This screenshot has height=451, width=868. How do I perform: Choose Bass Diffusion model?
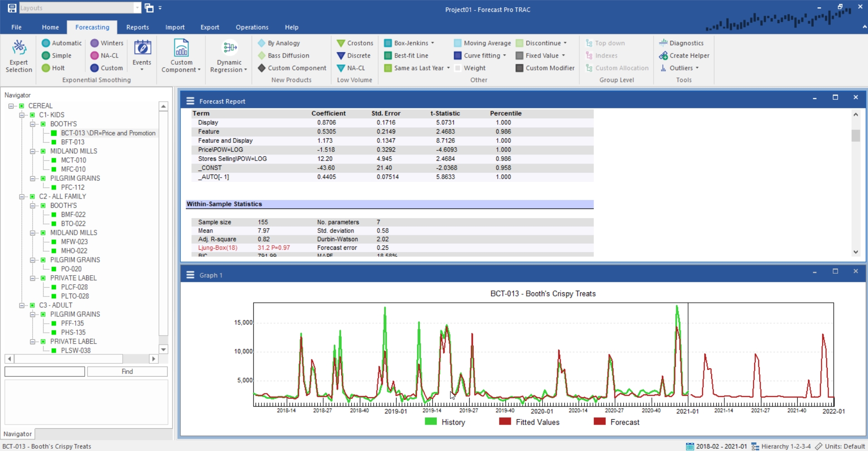[x=284, y=55]
